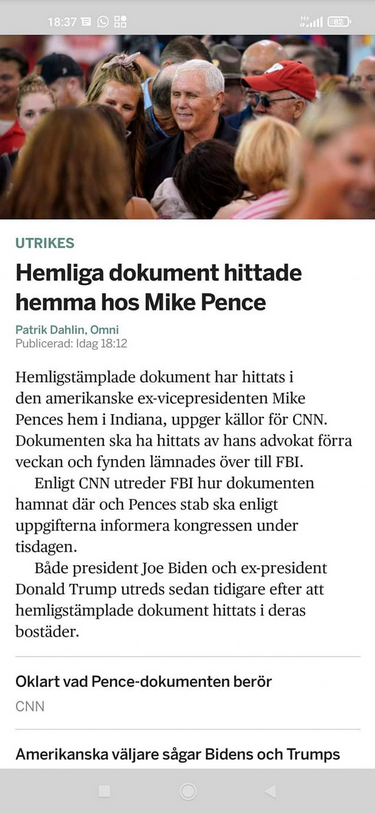Tap the Publicerad: Idag 18:12 timestamp
The image size is (375, 813).
point(71,343)
